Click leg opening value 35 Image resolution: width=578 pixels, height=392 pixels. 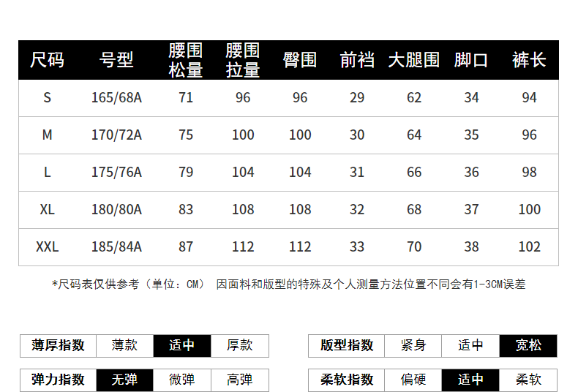471,135
